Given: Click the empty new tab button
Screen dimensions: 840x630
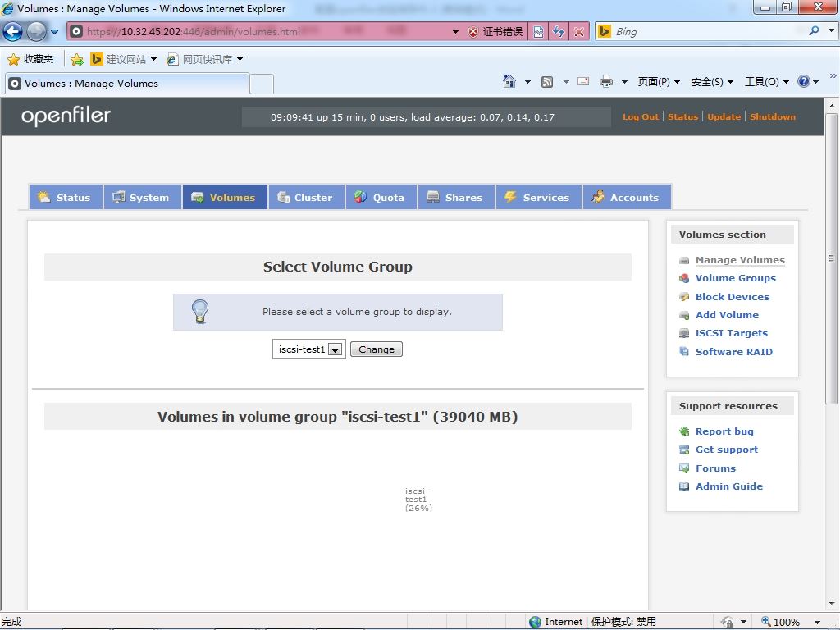Looking at the screenshot, I should pyautogui.click(x=262, y=84).
